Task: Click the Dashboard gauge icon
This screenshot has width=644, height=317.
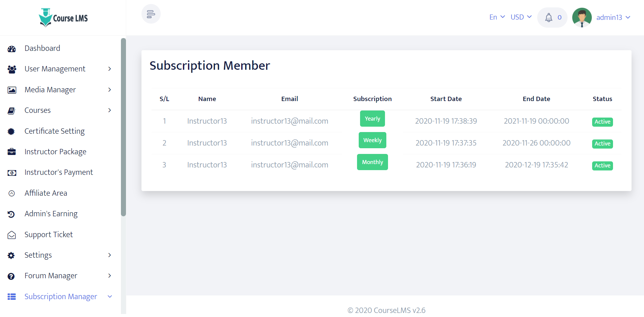Action: pyautogui.click(x=12, y=49)
